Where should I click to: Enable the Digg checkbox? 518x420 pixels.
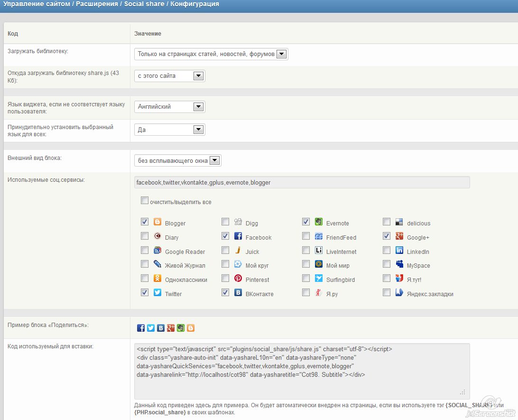point(225,222)
